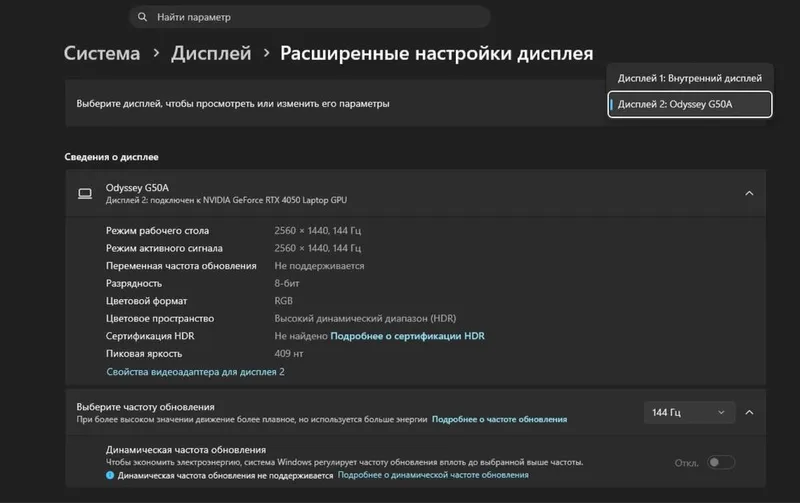The image size is (800, 503).
Task: Click the Сертификация HDR label
Action: 150,336
